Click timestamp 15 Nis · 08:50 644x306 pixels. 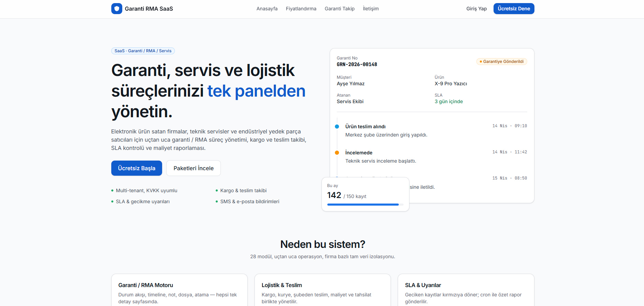[x=510, y=178]
